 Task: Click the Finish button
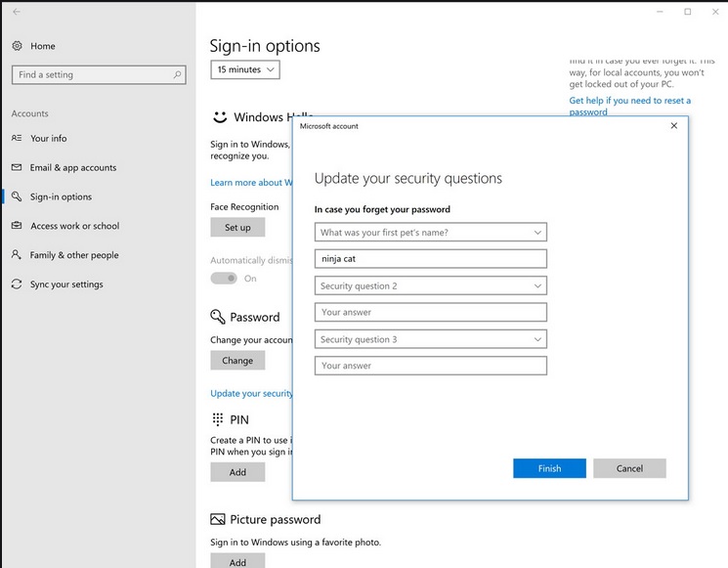click(549, 468)
